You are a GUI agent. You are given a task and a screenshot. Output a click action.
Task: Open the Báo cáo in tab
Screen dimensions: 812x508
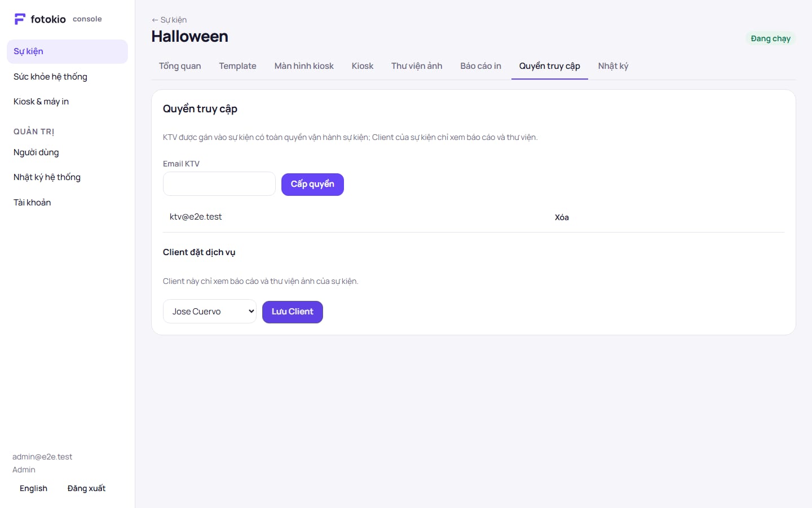point(480,66)
